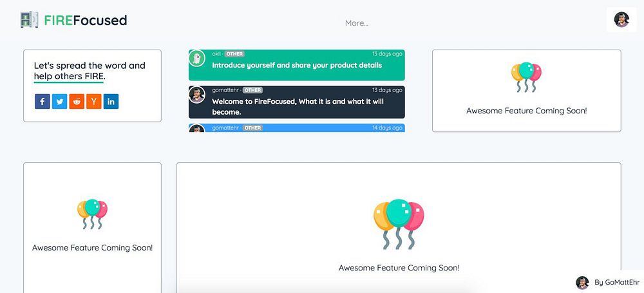Click '13 days ago' on Welcome post
The width and height of the screenshot is (644, 293).
tap(387, 90)
